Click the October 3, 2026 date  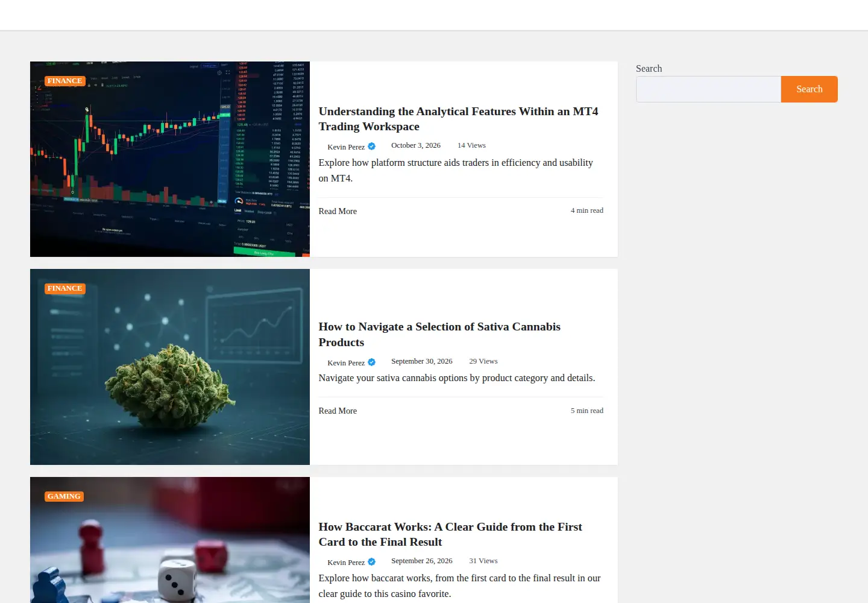(416, 145)
